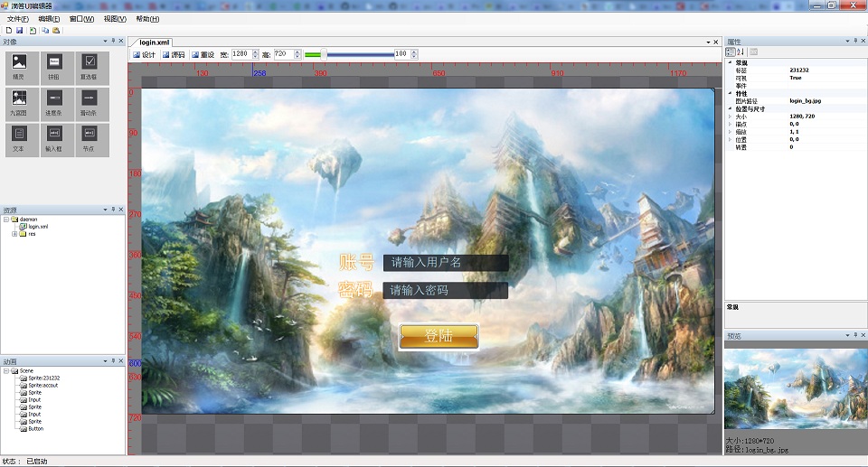868x467 pixels.
Task: Click the 源码 source view button
Action: click(174, 54)
